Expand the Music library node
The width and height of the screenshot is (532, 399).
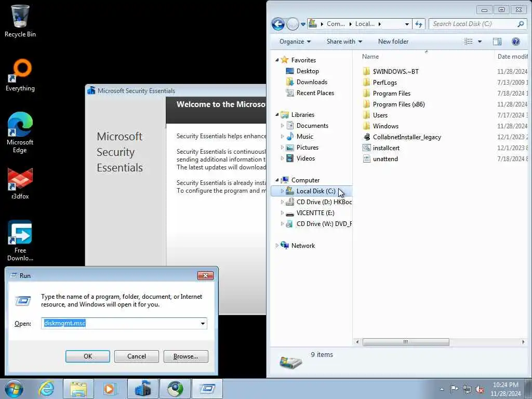pyautogui.click(x=282, y=137)
